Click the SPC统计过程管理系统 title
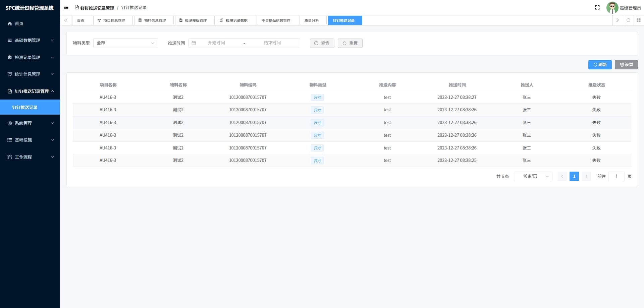 [x=30, y=8]
